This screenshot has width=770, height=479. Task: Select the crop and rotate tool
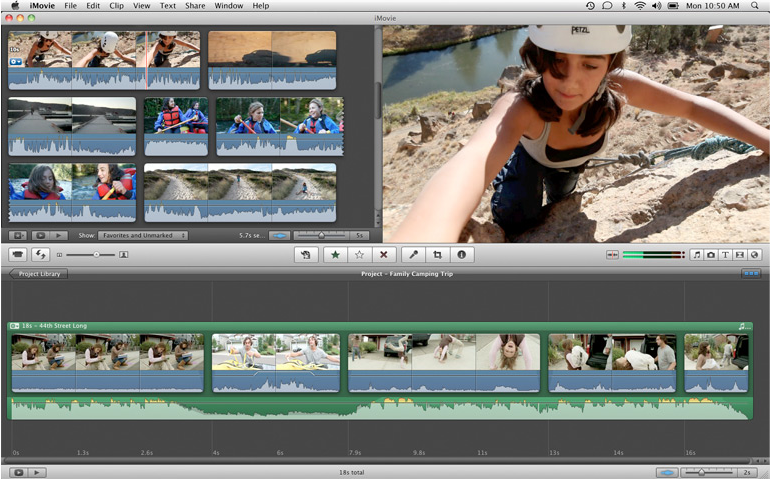coord(437,255)
